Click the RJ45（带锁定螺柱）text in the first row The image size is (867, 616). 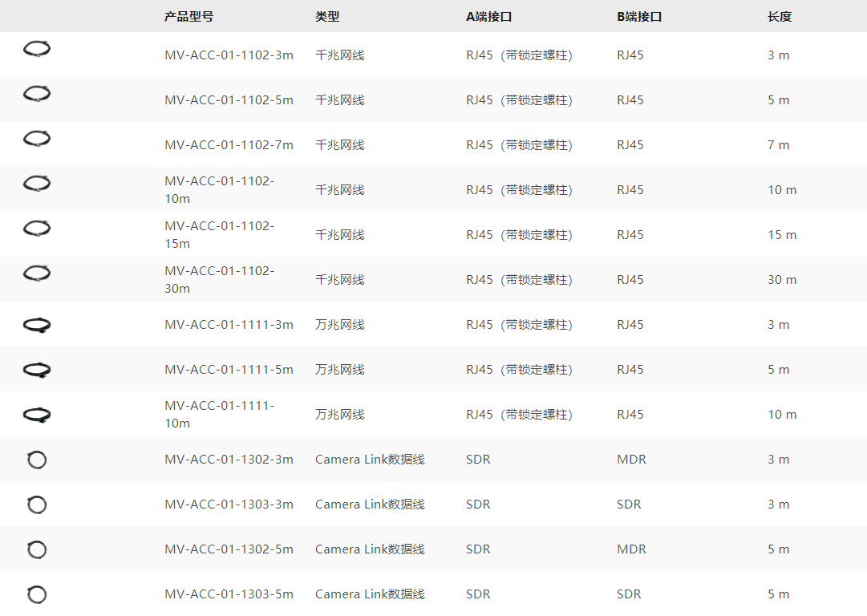pos(520,55)
